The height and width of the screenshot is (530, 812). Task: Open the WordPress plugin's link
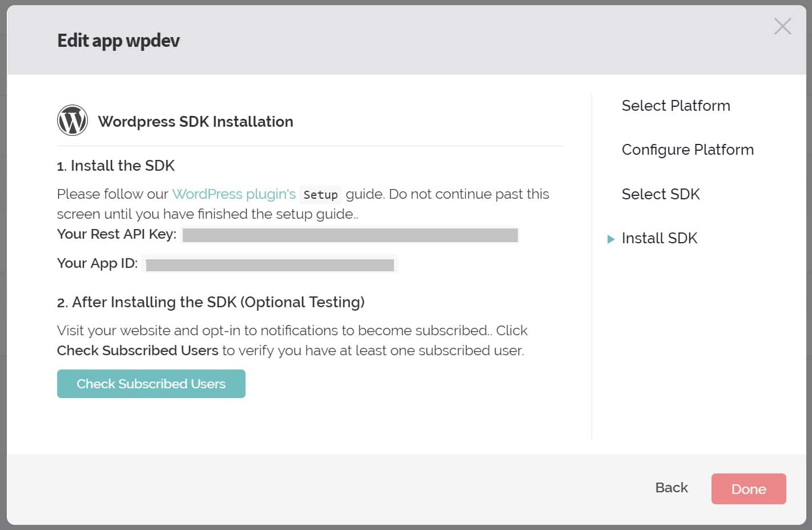click(234, 194)
